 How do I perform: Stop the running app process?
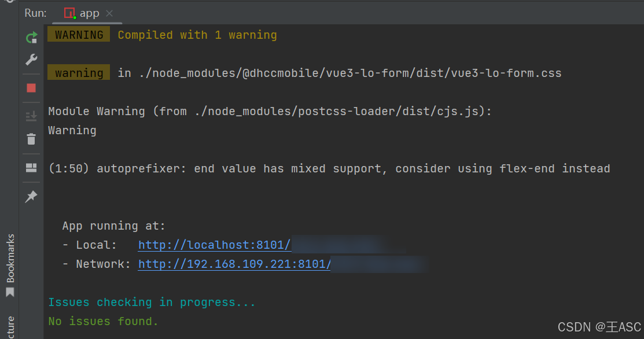coord(31,88)
